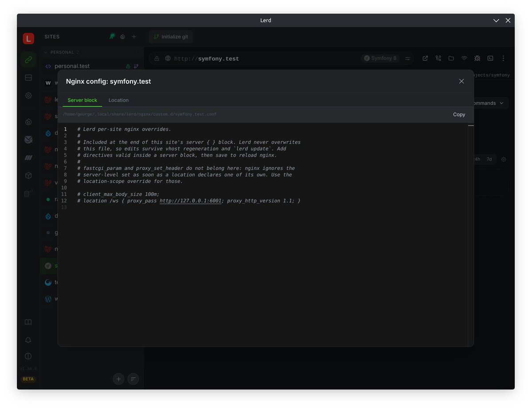
Task: Open the Sites link icon in sidebar
Action: click(28, 59)
